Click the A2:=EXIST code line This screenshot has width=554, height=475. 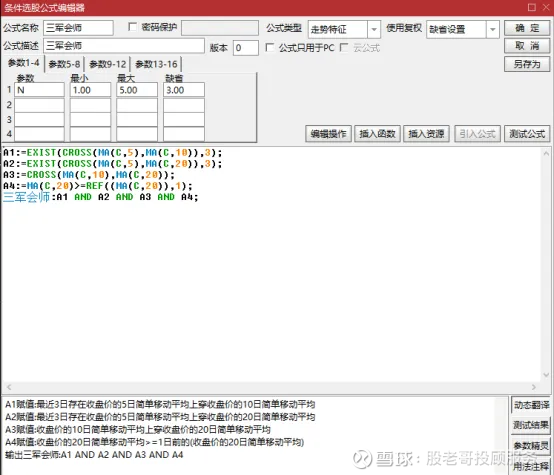click(113, 164)
